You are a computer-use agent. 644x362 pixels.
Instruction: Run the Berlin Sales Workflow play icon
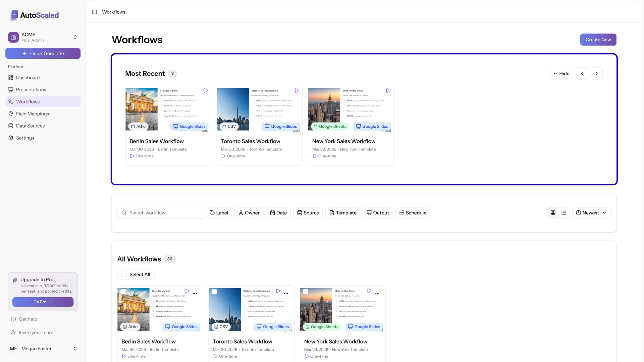[x=205, y=90]
